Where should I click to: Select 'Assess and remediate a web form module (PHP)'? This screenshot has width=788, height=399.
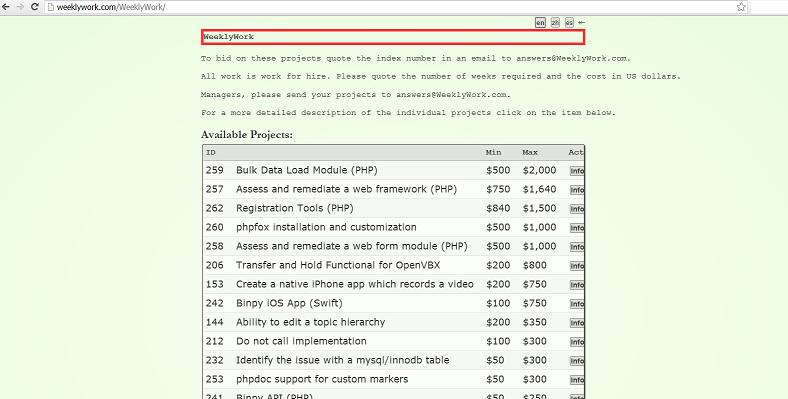(351, 246)
